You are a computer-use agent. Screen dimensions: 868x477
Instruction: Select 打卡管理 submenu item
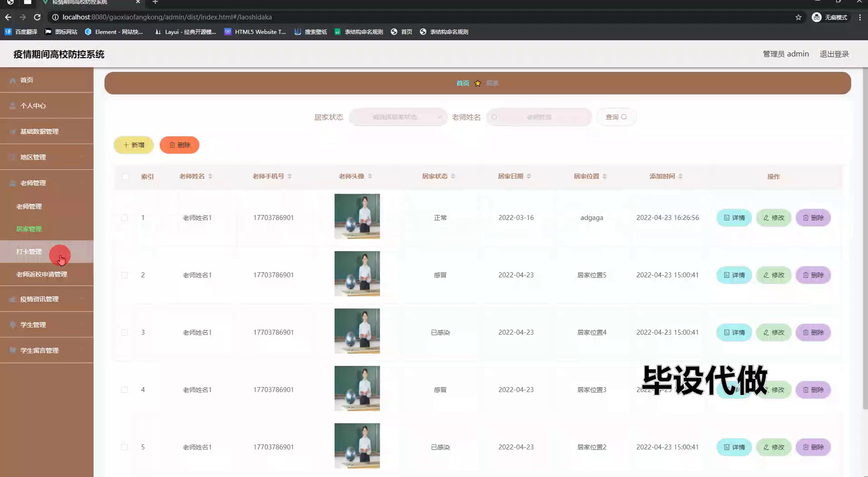click(x=47, y=252)
